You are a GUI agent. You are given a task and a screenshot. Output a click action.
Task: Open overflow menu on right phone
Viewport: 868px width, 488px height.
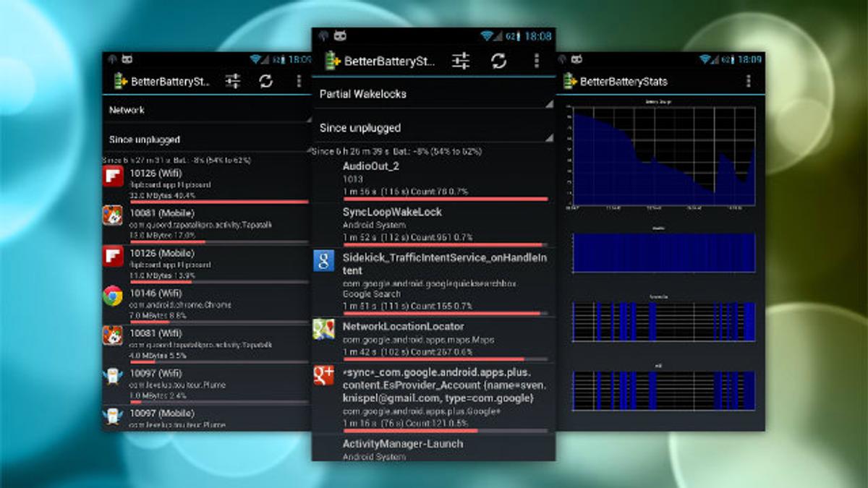(x=748, y=81)
